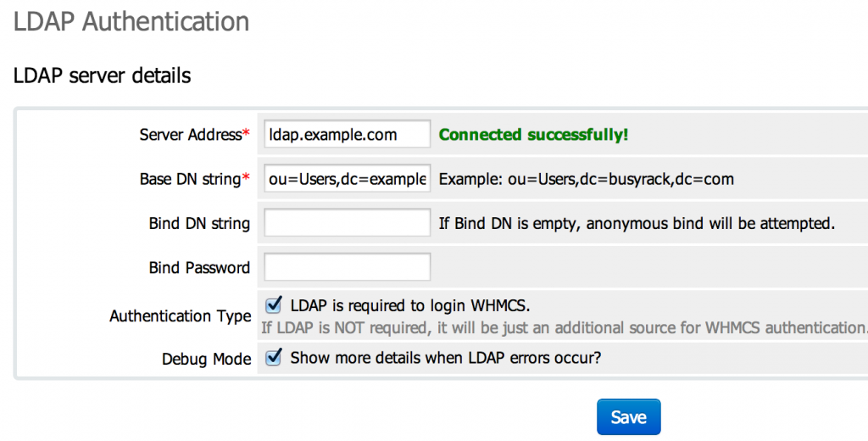The width and height of the screenshot is (868, 441).
Task: Click the Debug Mode label
Action: (x=207, y=359)
